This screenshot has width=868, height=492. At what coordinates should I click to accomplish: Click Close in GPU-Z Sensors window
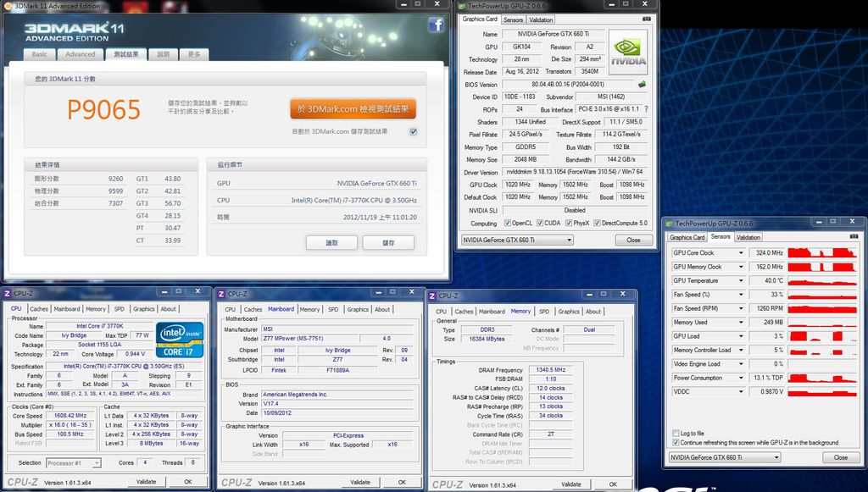click(840, 458)
